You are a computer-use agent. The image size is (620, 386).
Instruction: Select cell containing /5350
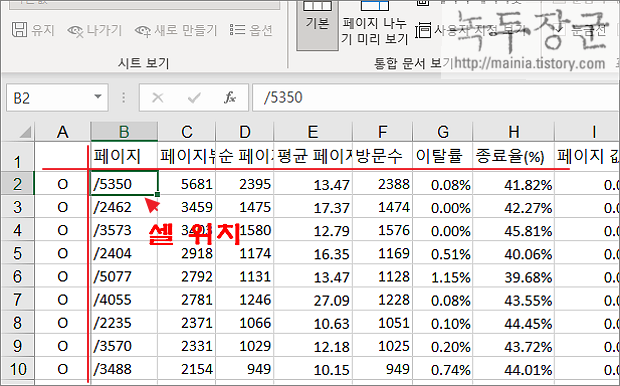pos(124,184)
